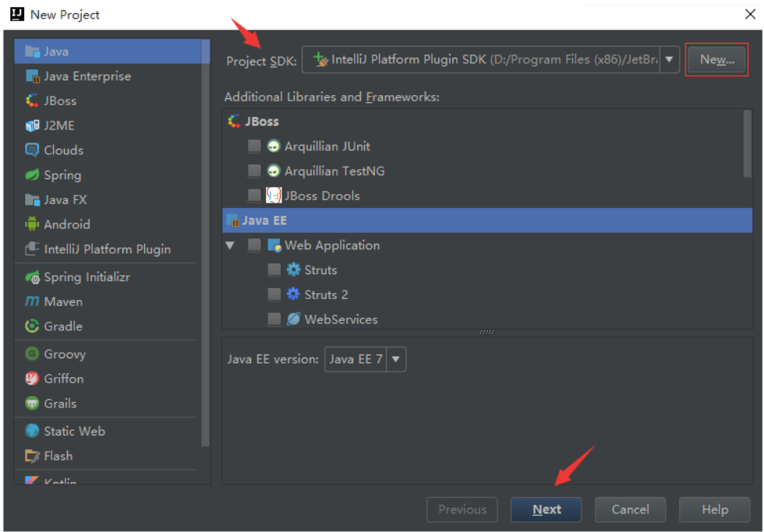Click the Static Web globe icon
Viewport: 764px width, 532px height.
tap(32, 431)
